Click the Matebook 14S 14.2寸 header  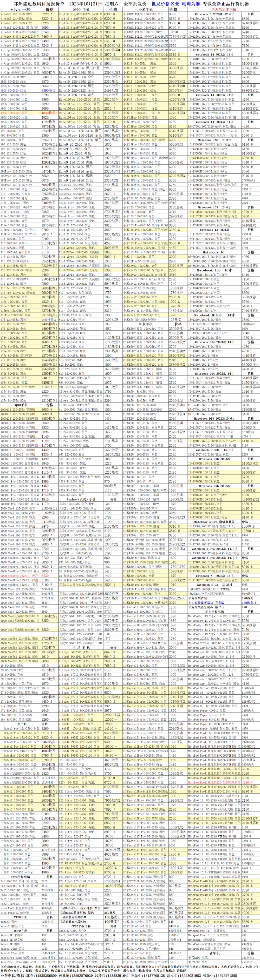pyautogui.click(x=214, y=140)
